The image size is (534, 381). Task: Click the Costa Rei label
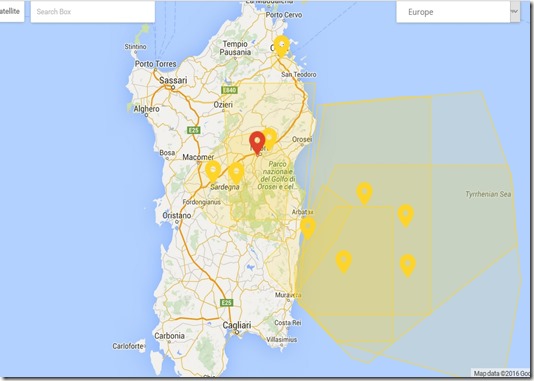[x=288, y=322]
